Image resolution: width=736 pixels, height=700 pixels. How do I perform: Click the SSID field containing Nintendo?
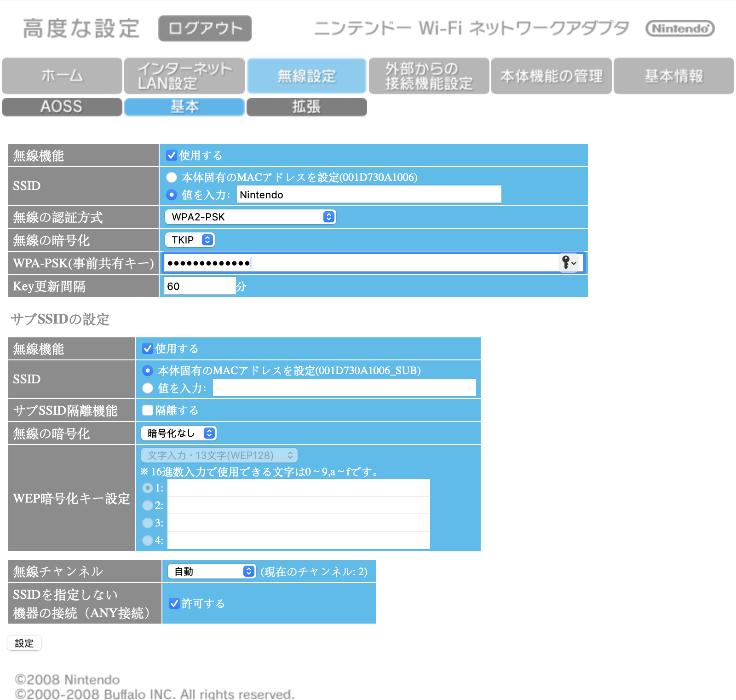coord(369,194)
